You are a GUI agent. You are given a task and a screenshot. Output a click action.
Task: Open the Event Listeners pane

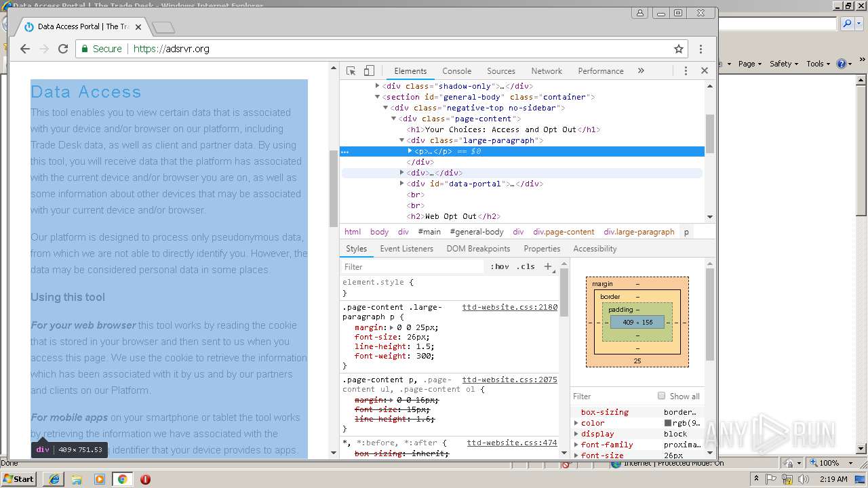click(x=406, y=249)
